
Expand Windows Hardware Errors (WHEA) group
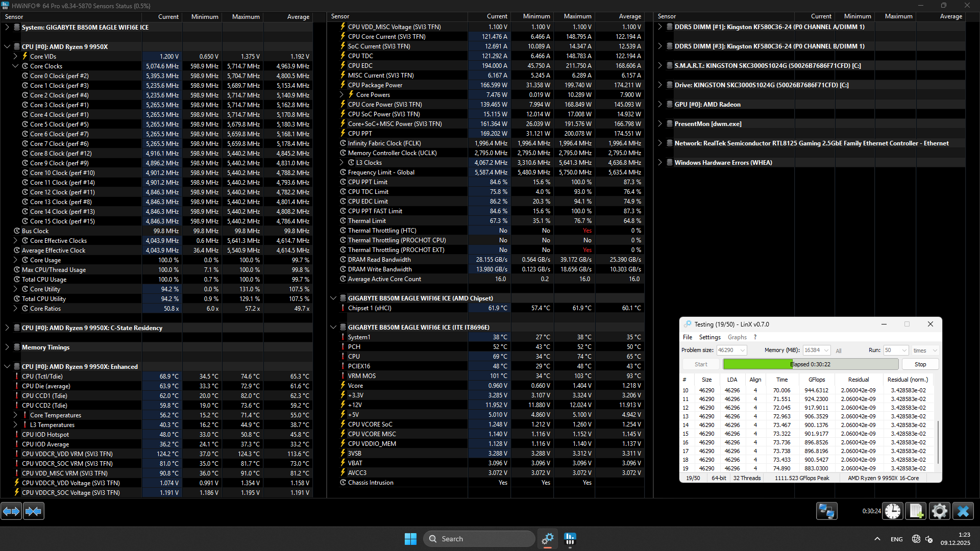[x=660, y=163]
